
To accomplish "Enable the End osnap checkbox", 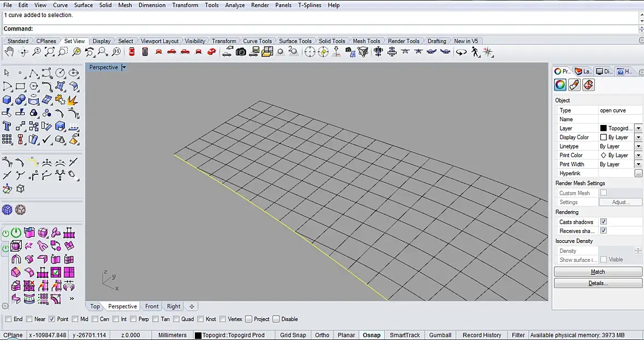I will pos(8,319).
